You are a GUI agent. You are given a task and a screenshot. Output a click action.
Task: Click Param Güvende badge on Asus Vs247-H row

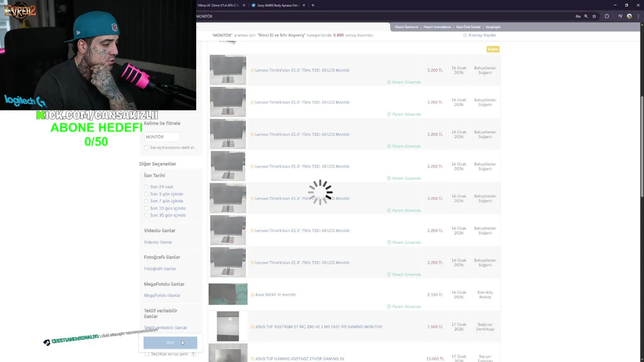pyautogui.click(x=404, y=307)
